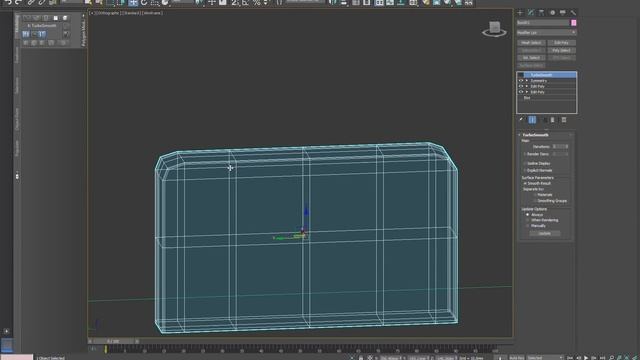Expand the upper Edit Poly modifier
This screenshot has width=640, height=360.
[x=527, y=86]
